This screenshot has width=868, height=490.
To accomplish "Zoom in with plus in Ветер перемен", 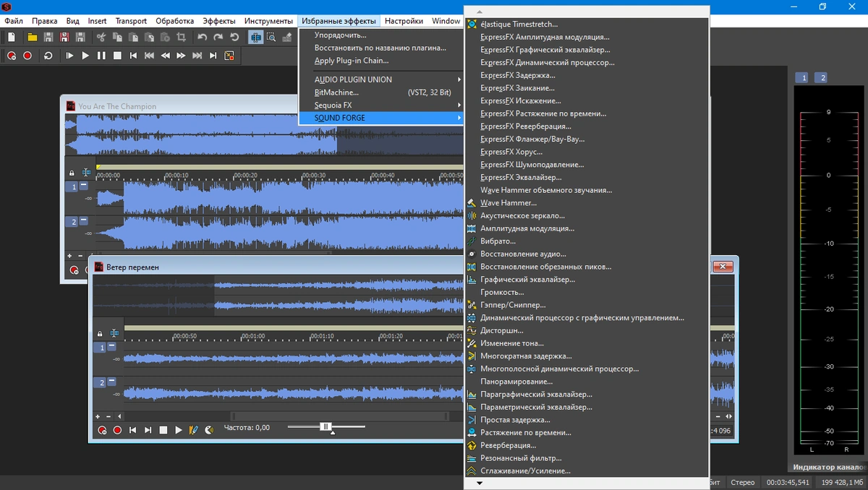I will (x=98, y=416).
